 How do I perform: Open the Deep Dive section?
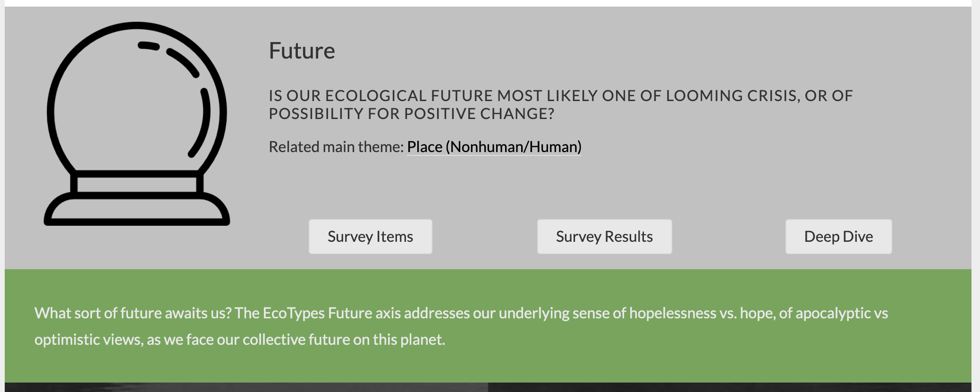click(838, 237)
